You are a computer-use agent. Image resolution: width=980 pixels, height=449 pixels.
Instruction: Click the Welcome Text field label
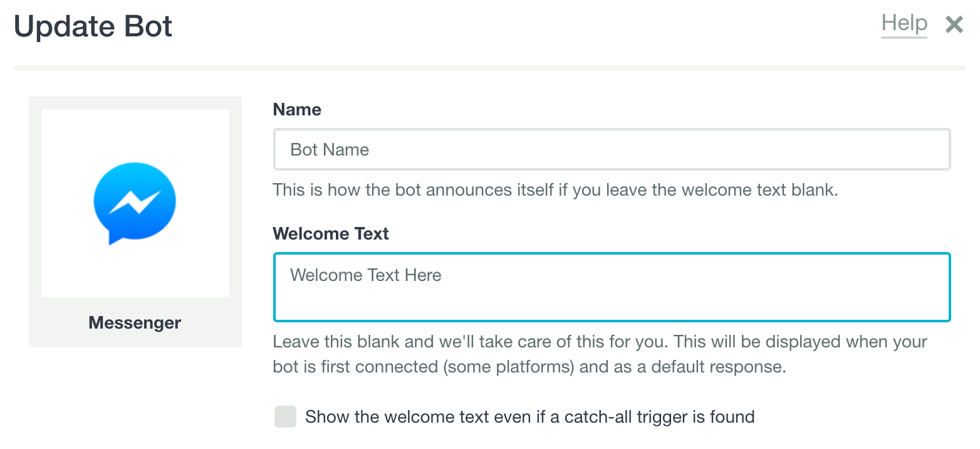(331, 234)
